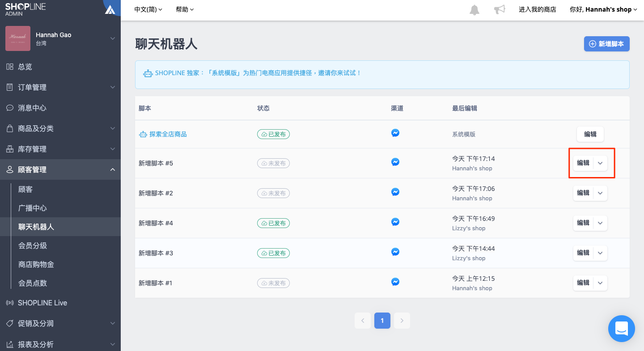Click robot icon in the info banner

point(148,73)
